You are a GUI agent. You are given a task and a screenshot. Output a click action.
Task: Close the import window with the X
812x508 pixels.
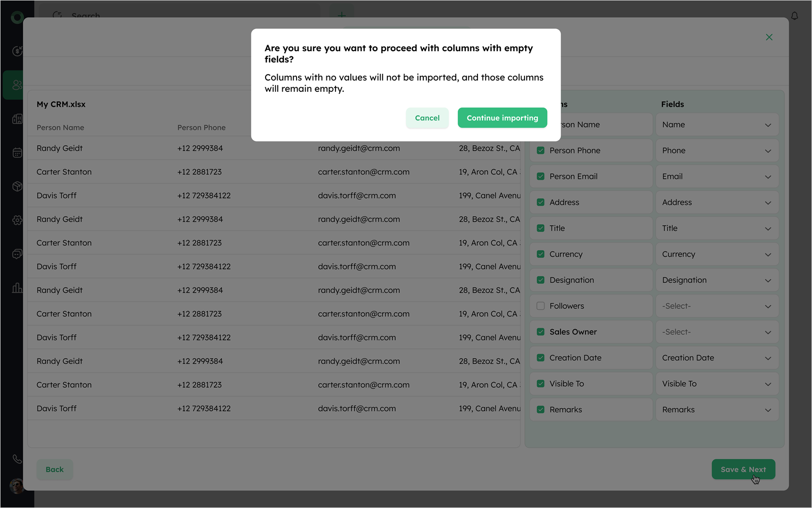(769, 38)
